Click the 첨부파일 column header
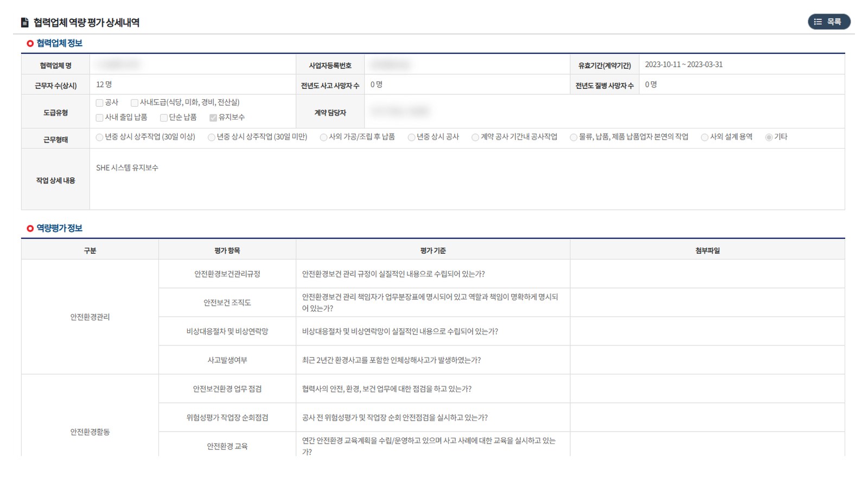 tap(707, 250)
